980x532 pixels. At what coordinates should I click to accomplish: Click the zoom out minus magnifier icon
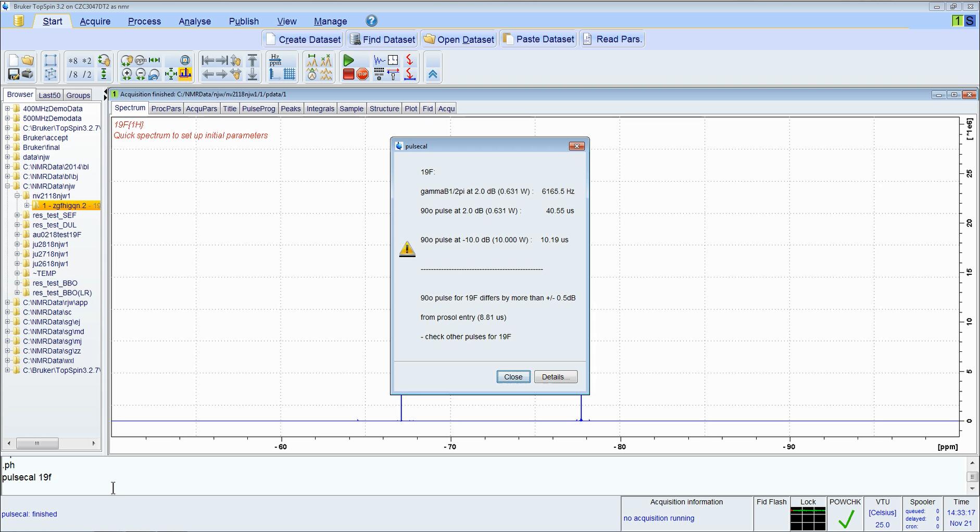point(140,74)
